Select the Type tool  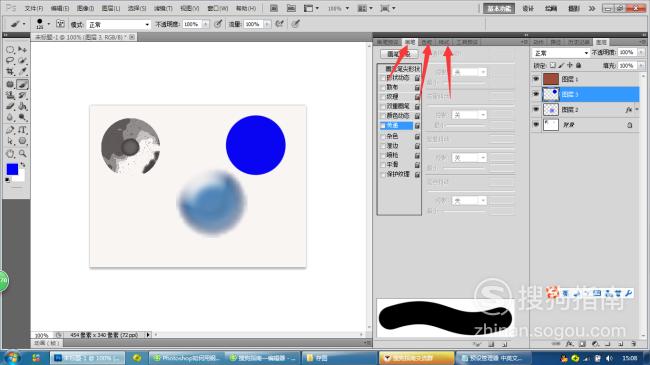click(x=22, y=130)
